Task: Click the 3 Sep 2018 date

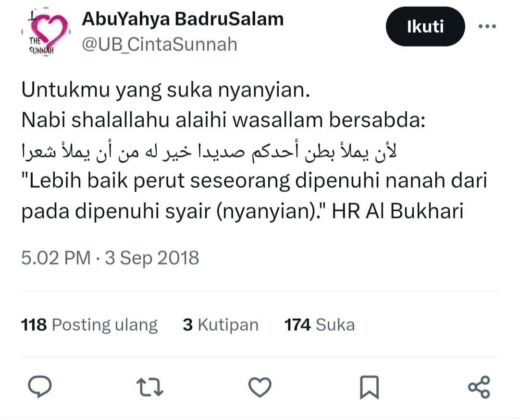Action: [x=152, y=258]
